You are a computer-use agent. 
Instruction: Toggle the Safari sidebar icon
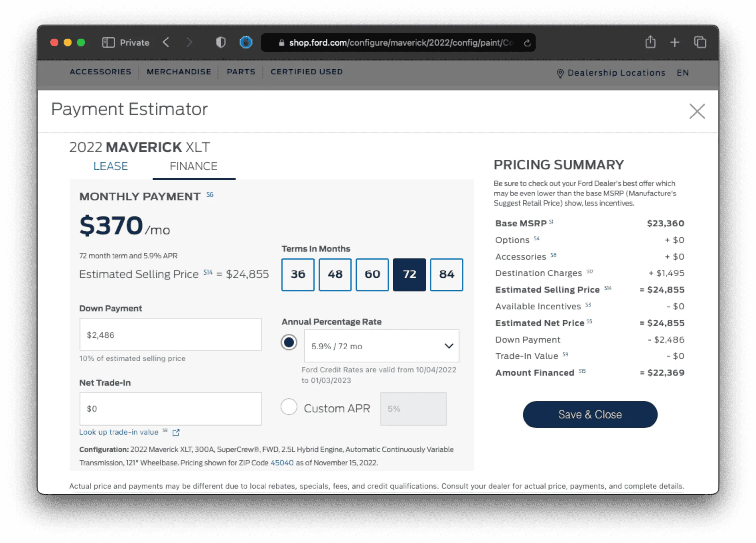pos(108,43)
